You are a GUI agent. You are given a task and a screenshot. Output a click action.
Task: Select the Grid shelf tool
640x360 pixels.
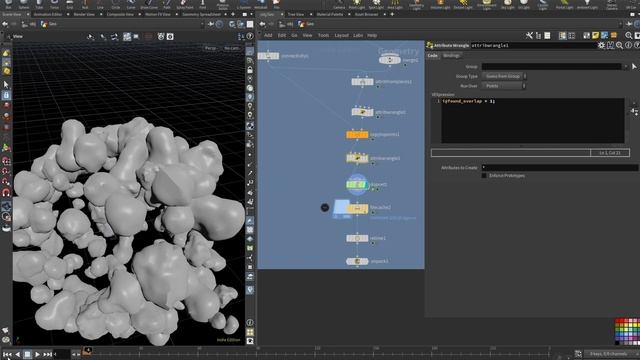click(x=70, y=4)
